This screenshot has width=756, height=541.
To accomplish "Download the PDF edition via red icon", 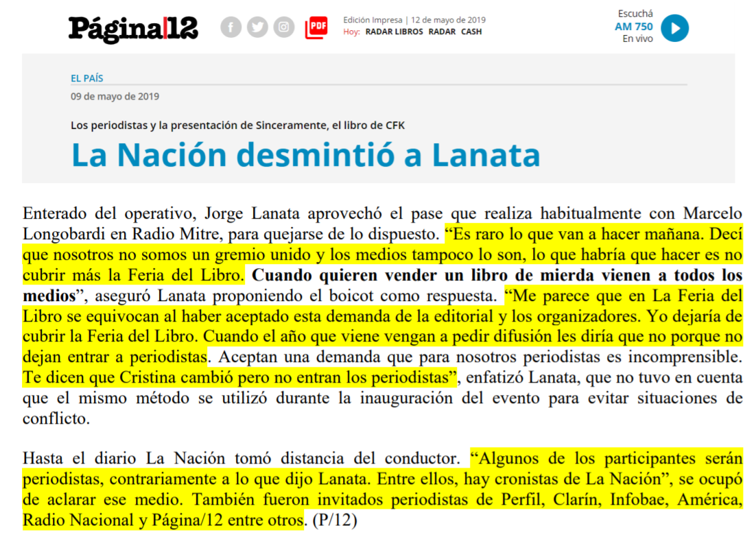I will tap(316, 27).
